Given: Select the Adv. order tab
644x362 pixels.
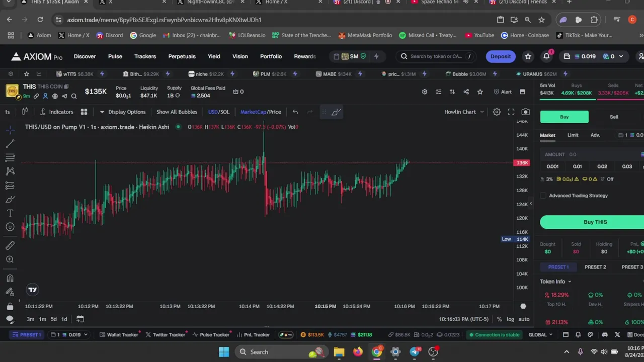Looking at the screenshot, I should coord(595,135).
